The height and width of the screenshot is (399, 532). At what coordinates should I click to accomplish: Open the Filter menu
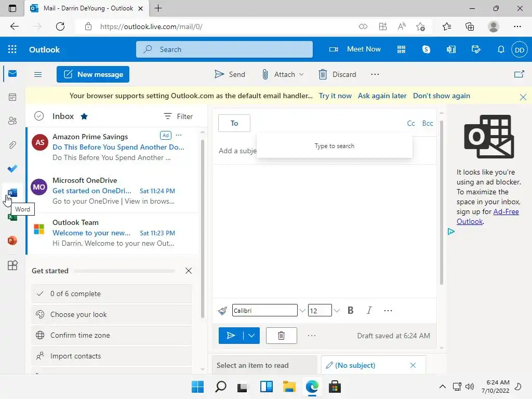click(178, 116)
